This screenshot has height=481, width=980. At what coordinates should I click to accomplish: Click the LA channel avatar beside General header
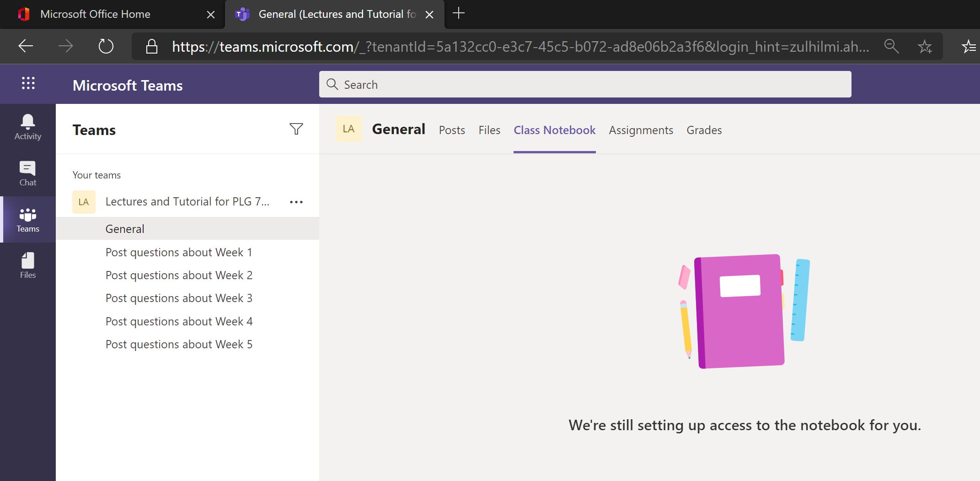348,129
